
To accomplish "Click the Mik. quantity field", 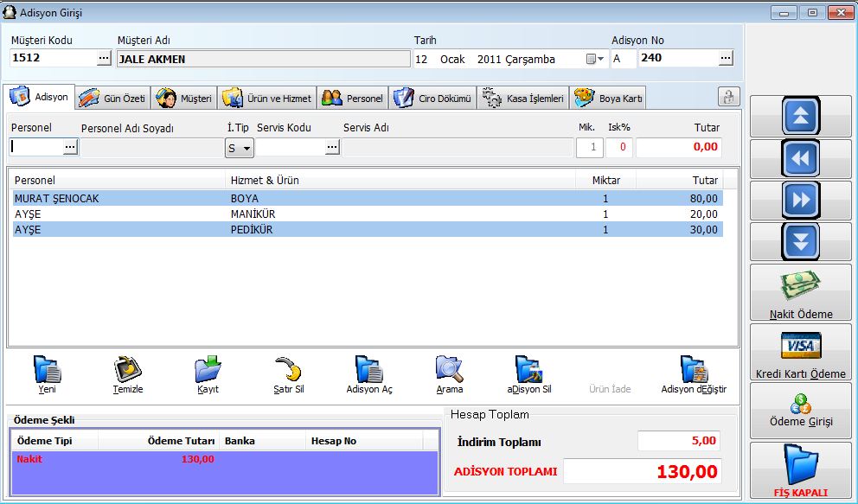I will pyautogui.click(x=589, y=148).
